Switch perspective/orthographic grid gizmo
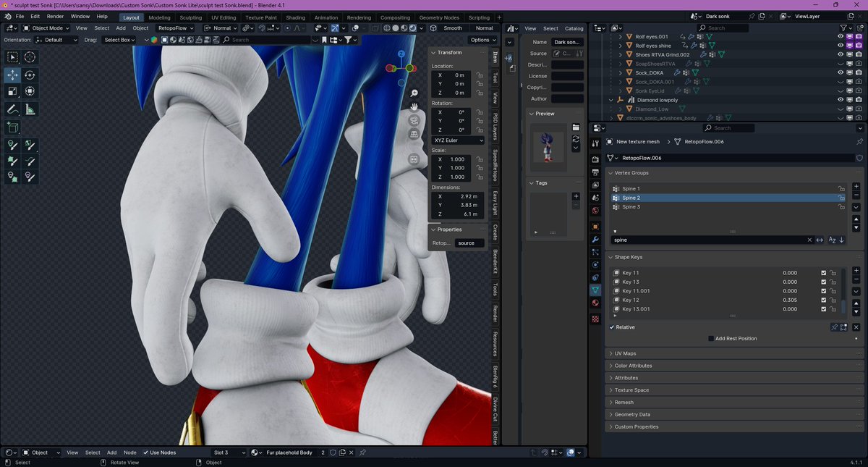The image size is (868, 467). point(414,134)
